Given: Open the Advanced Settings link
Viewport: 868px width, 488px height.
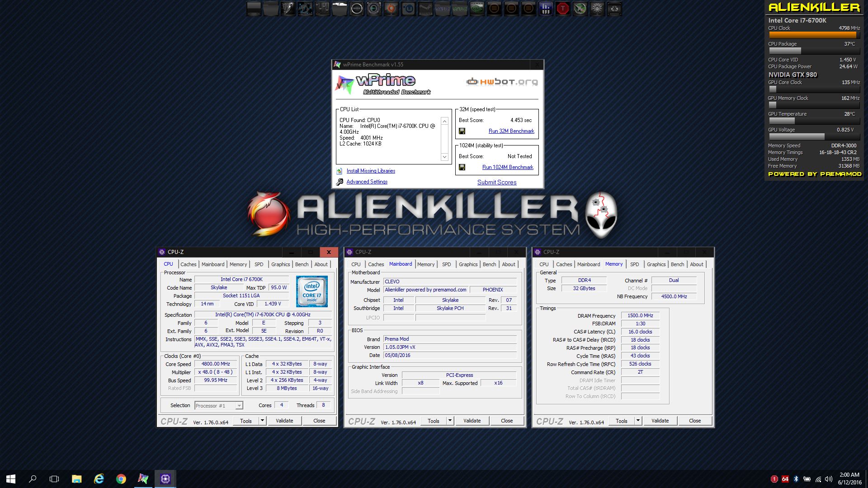Looking at the screenshot, I should (367, 182).
